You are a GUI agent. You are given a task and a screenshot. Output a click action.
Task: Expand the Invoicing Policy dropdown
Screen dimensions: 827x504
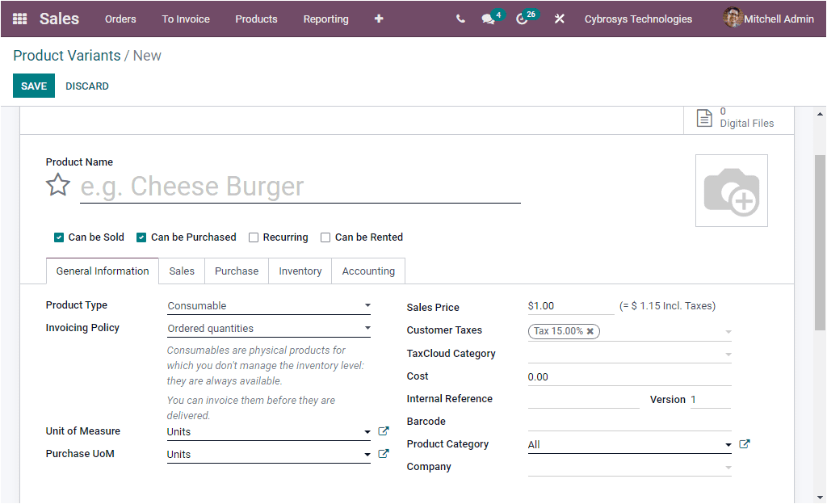[367, 328]
